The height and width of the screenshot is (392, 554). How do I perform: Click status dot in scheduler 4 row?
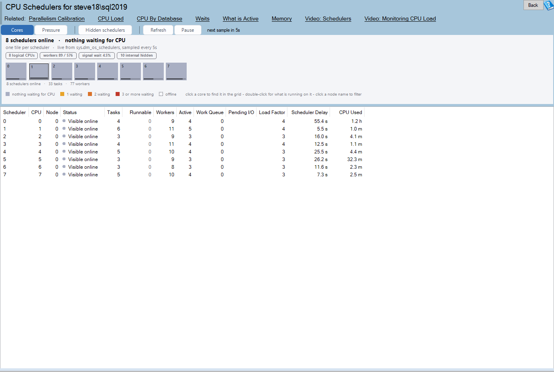(x=64, y=151)
